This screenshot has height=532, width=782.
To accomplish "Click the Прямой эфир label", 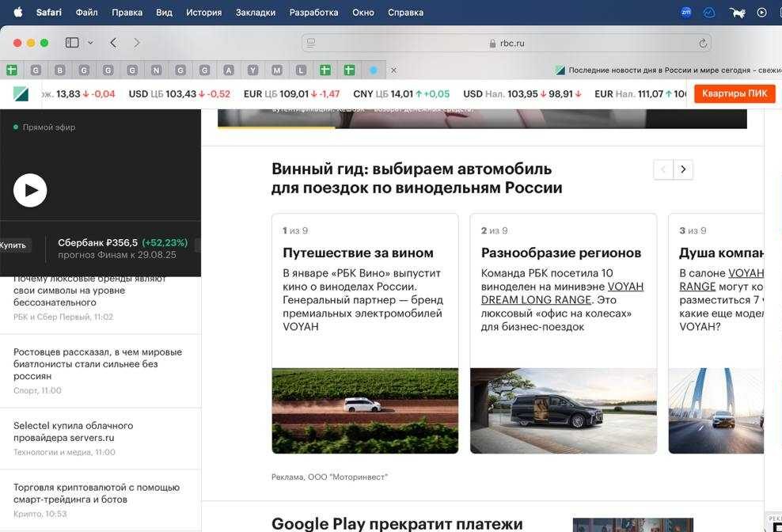I will (49, 127).
